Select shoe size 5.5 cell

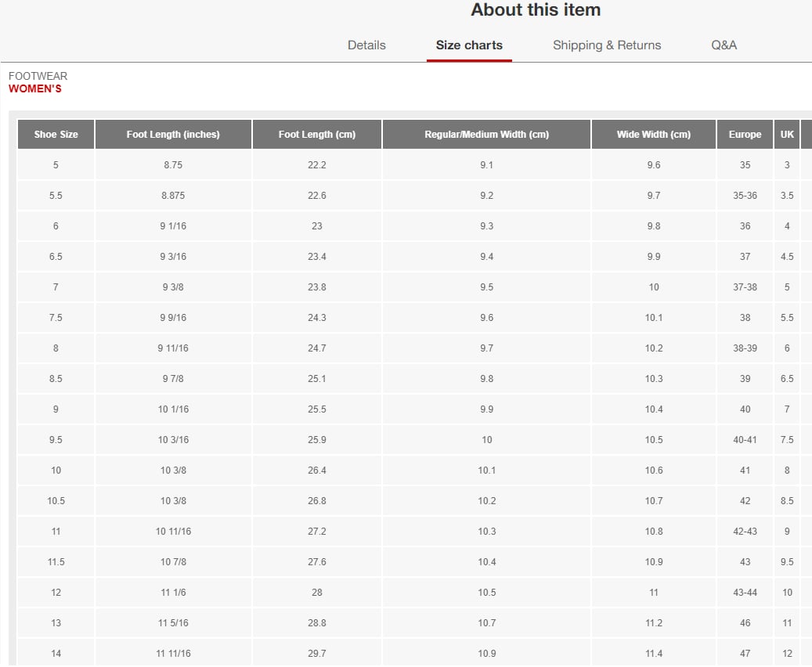[x=56, y=195]
